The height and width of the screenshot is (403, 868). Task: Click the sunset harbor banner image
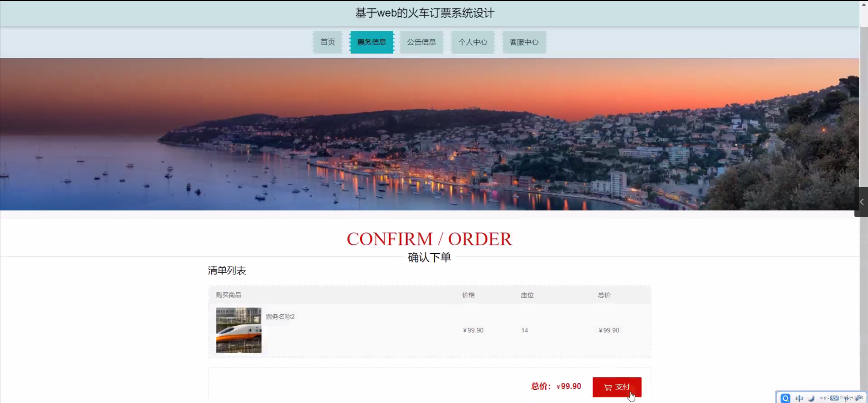tap(429, 134)
